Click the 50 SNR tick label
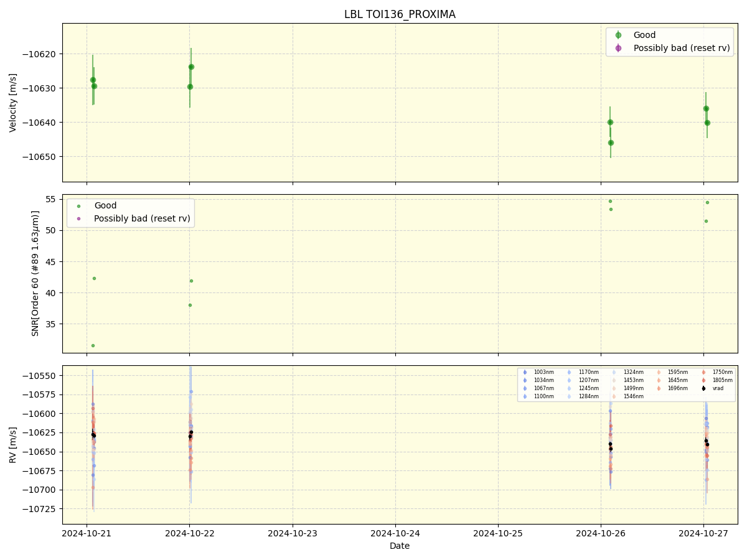This screenshot has width=747, height=560. (52, 230)
